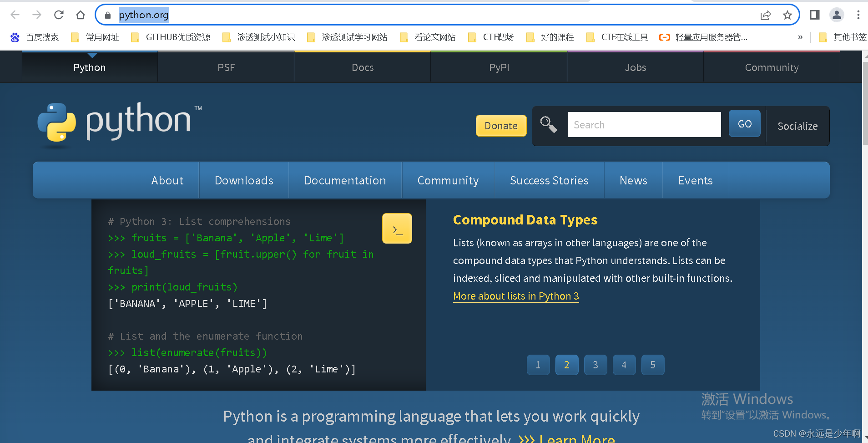Image resolution: width=868 pixels, height=443 pixels.
Task: Open the CTF在线工具 bookmark folder
Action: coord(617,37)
